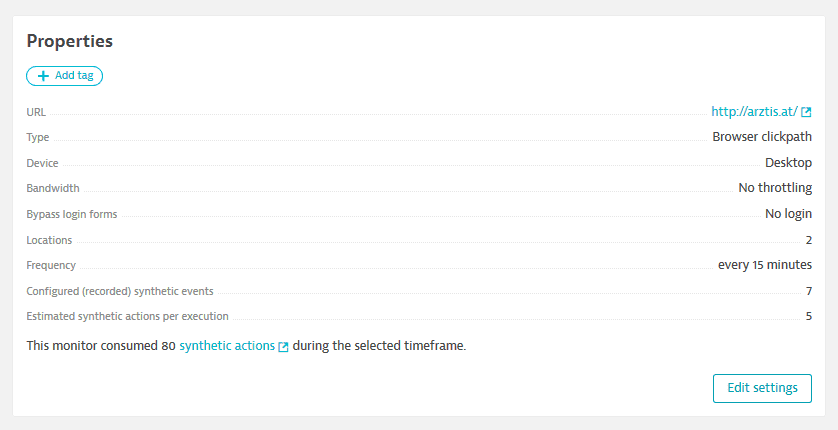Click the plus icon in Add tag

pos(43,76)
